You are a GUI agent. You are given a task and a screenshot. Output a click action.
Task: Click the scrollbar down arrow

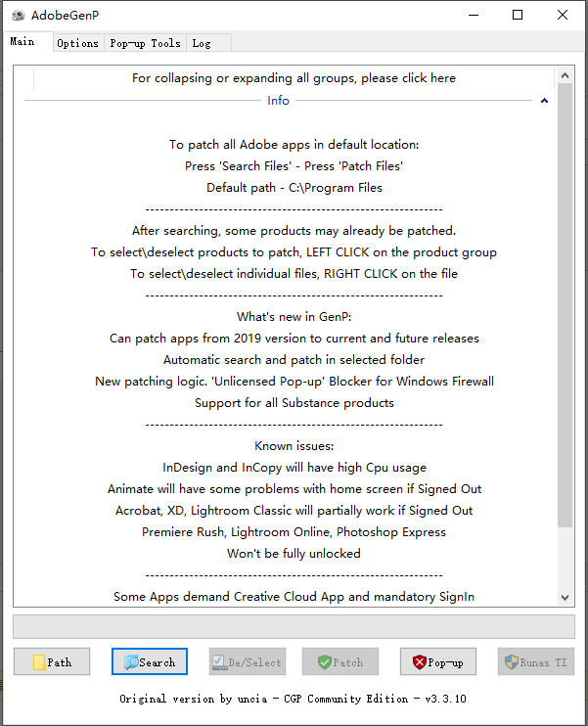point(565,598)
